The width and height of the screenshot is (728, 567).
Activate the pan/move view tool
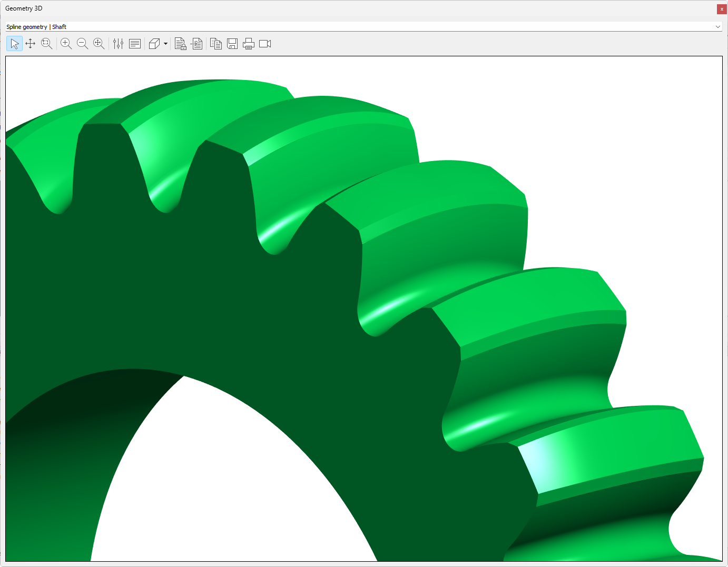click(31, 44)
